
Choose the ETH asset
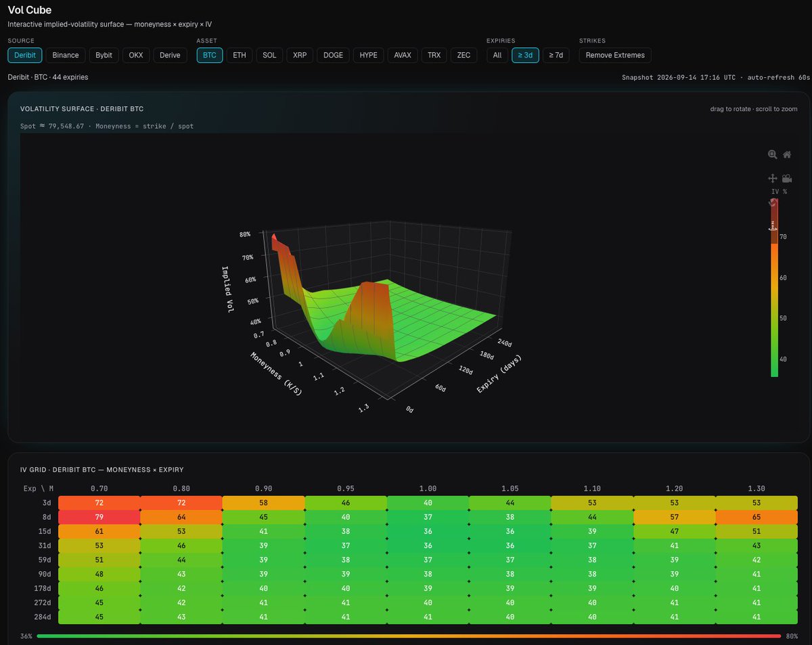[x=240, y=55]
